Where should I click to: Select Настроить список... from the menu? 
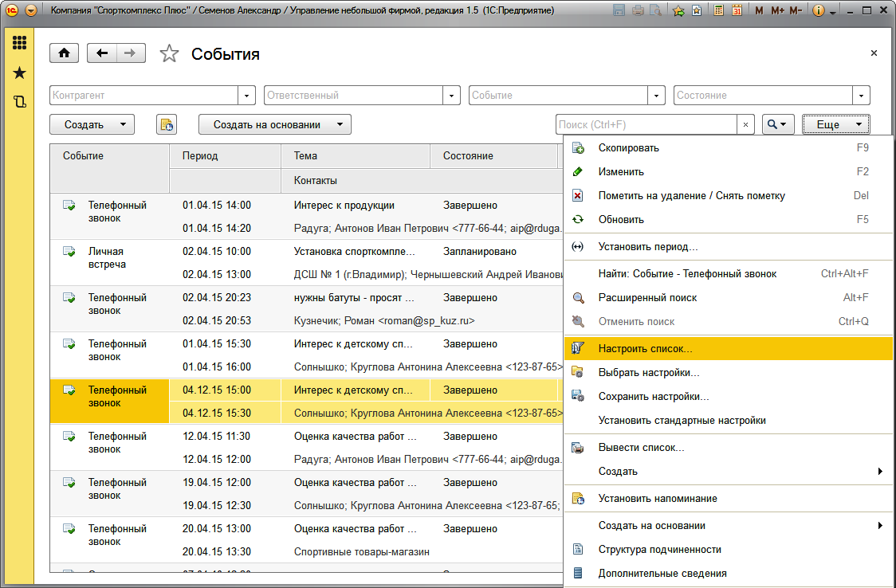(x=645, y=349)
